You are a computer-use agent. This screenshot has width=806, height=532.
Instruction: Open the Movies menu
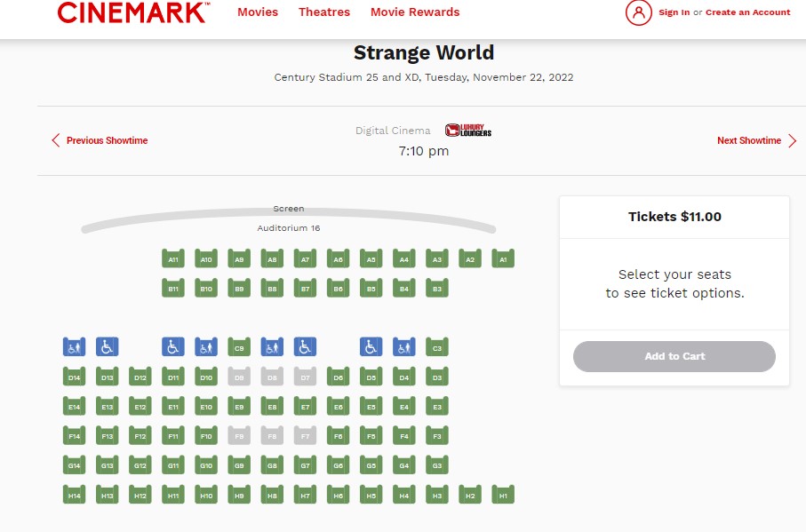[258, 12]
